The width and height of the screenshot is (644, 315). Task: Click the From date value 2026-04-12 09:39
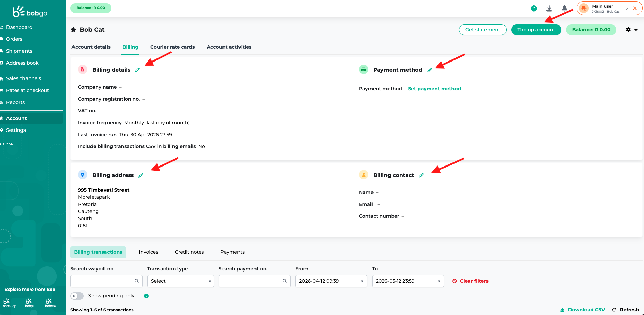[x=319, y=281]
